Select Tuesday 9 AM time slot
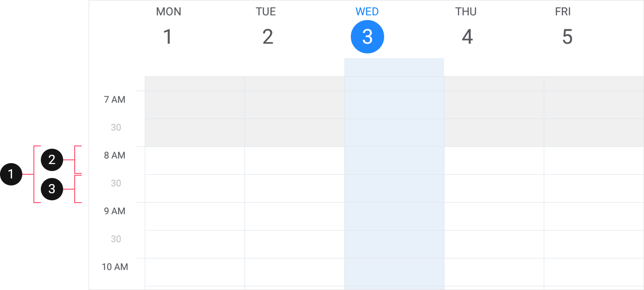The height and width of the screenshot is (290, 644). pos(295,217)
